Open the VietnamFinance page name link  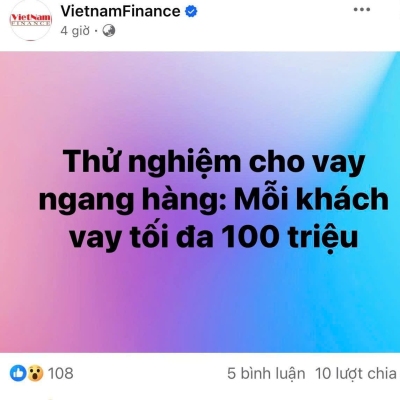tap(120, 11)
